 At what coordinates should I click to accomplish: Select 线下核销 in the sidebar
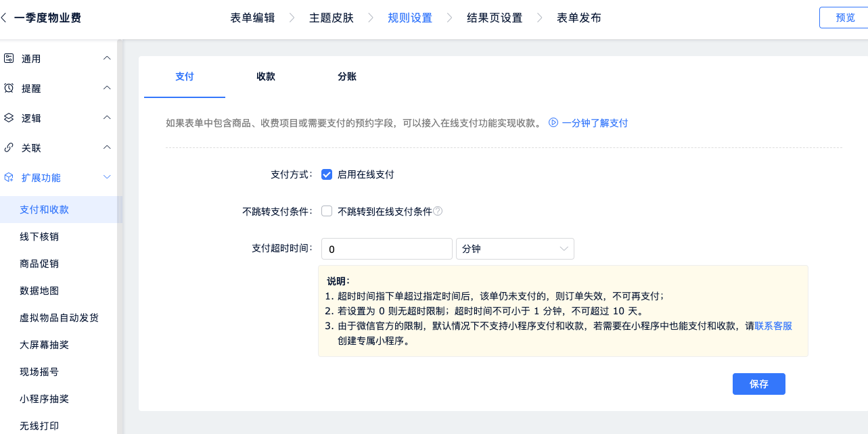pyautogui.click(x=44, y=237)
